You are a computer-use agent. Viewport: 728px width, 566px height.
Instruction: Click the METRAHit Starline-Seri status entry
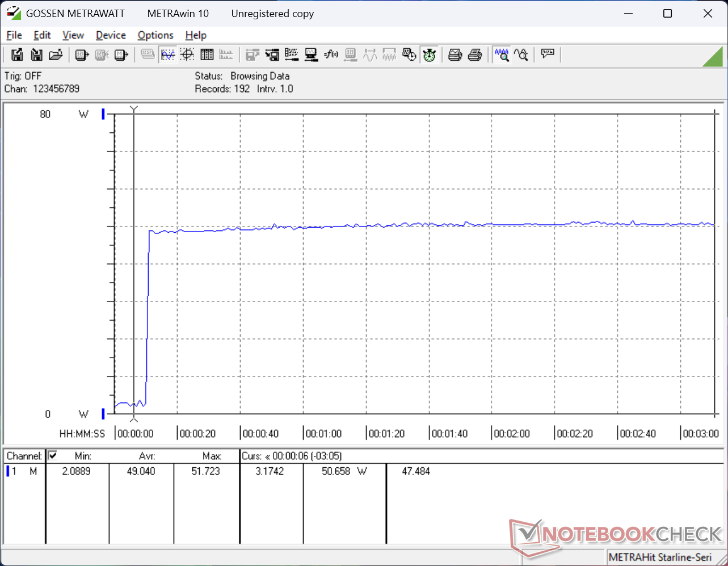[x=659, y=557]
